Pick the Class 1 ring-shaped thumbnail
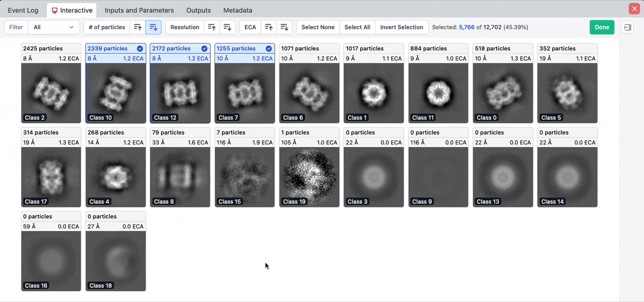 [x=374, y=93]
